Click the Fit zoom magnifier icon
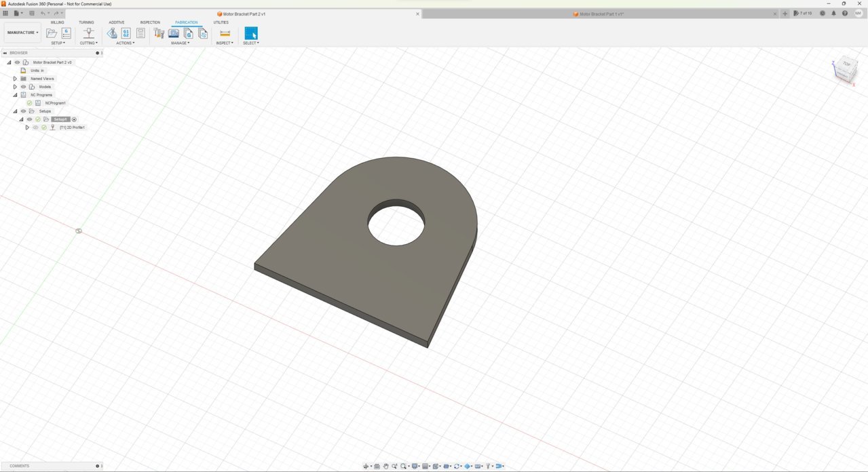This screenshot has width=868, height=472. 403,466
